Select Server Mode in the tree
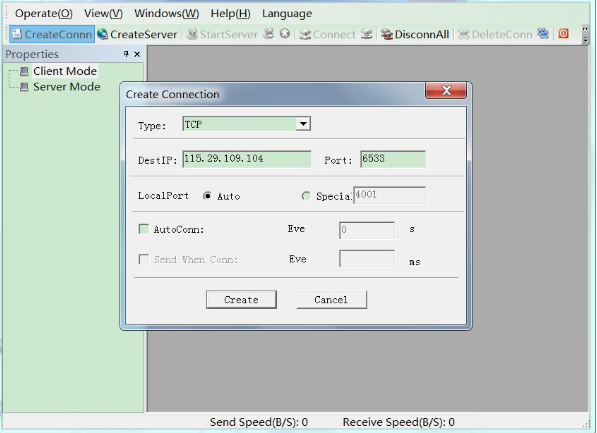The width and height of the screenshot is (597, 433). click(67, 87)
